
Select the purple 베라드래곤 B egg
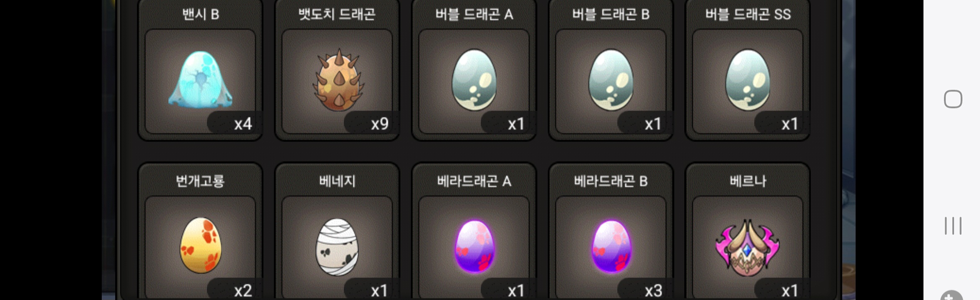[611, 247]
